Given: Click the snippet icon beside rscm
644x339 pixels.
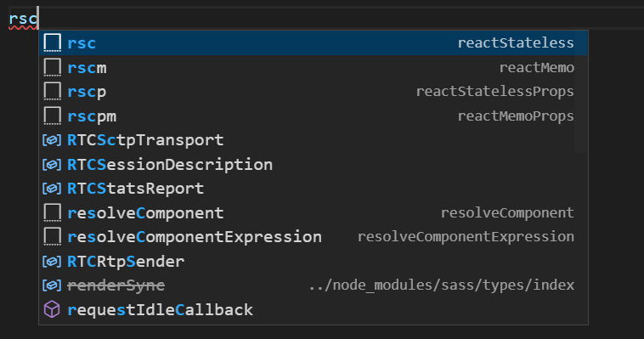Looking at the screenshot, I should point(52,67).
